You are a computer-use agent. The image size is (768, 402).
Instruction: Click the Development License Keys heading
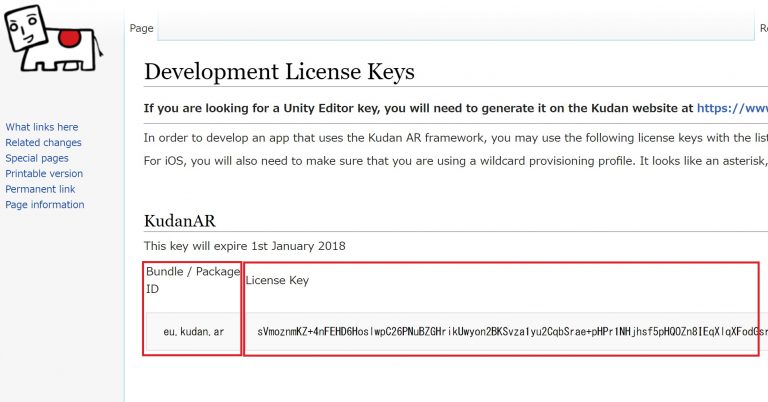coord(279,71)
